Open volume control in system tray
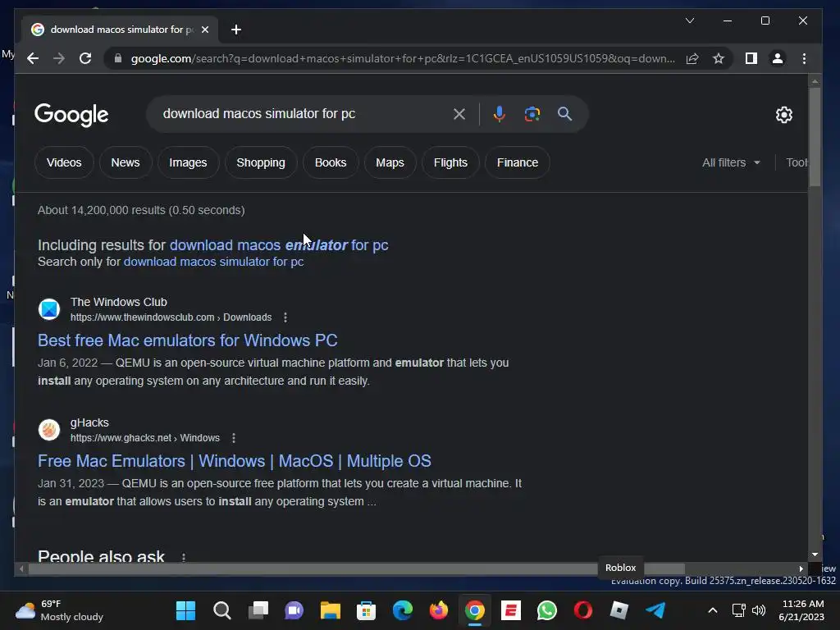The height and width of the screenshot is (630, 840). pyautogui.click(x=759, y=610)
